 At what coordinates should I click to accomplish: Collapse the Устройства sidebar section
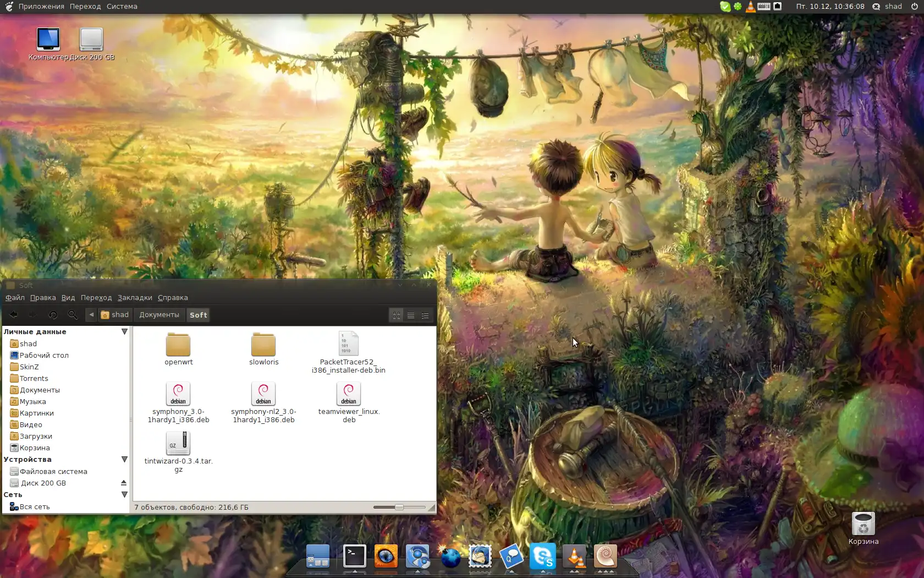(124, 460)
